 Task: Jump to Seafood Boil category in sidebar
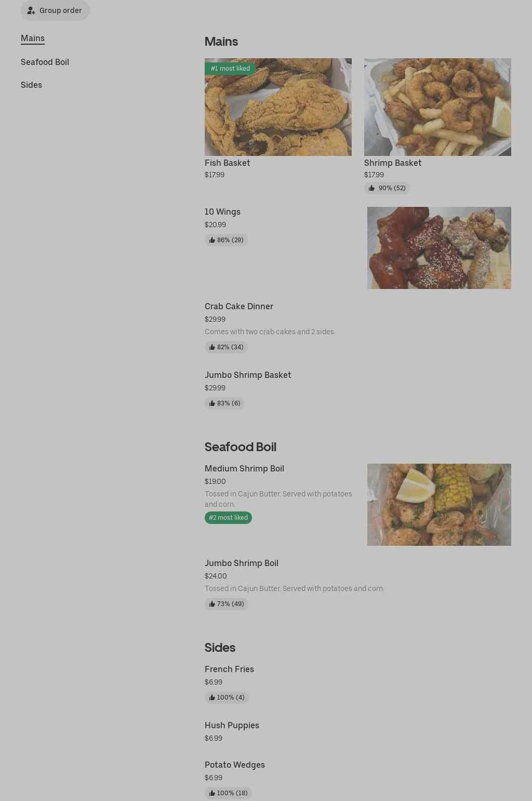(45, 62)
